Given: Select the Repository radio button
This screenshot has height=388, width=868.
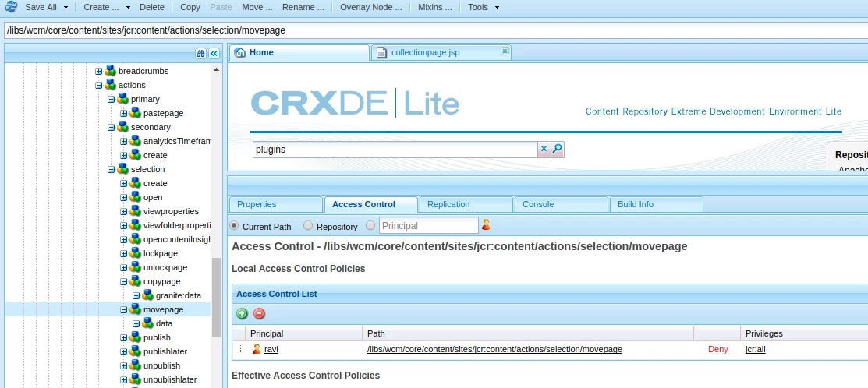Looking at the screenshot, I should [x=308, y=225].
